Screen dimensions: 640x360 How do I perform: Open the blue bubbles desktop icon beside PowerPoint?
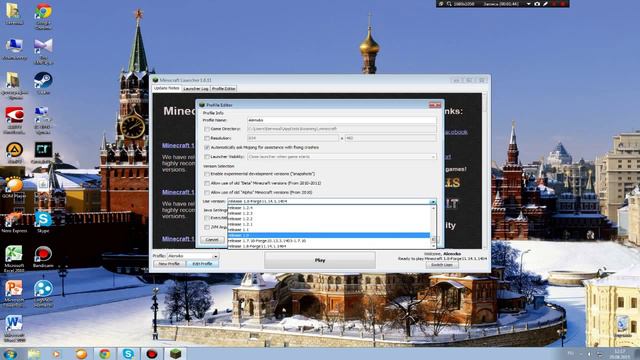tap(43, 293)
